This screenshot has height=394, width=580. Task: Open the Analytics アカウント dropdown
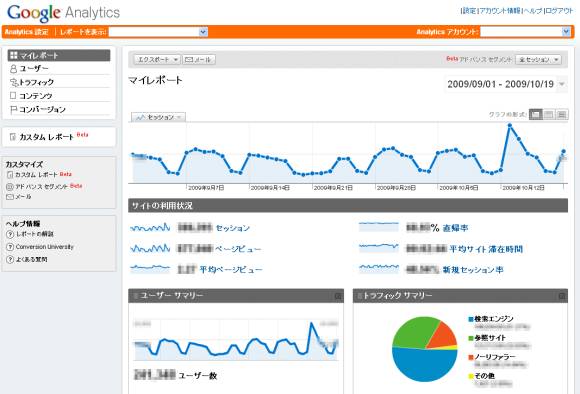click(x=525, y=32)
